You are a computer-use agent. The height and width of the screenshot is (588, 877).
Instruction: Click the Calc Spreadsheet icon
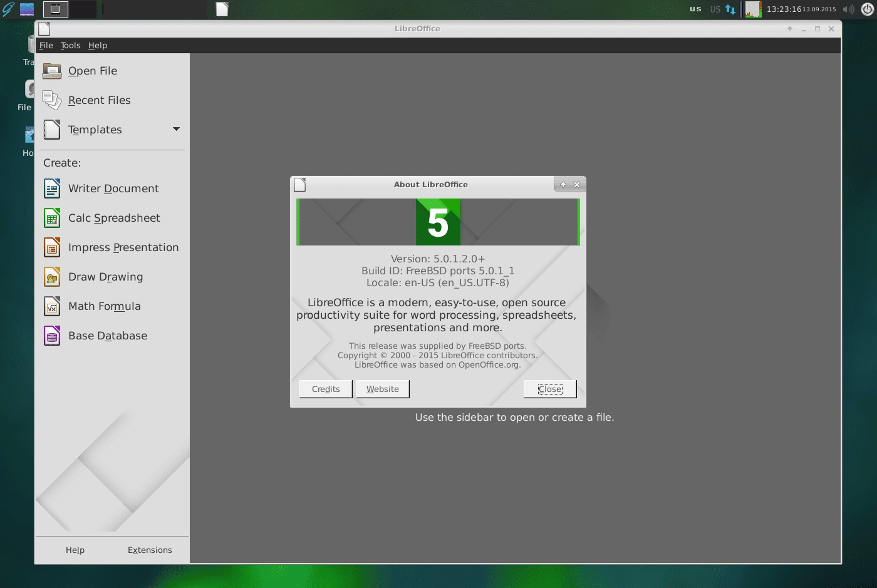(52, 218)
